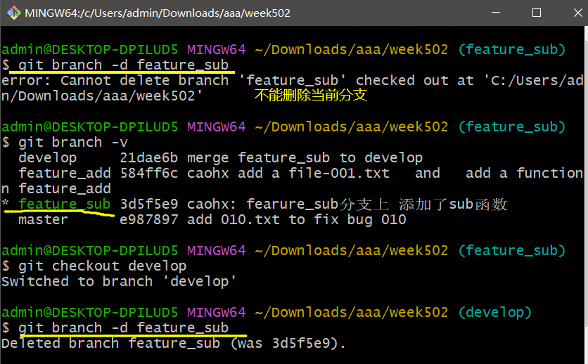Close the MINGW64 terminal window

(578, 13)
